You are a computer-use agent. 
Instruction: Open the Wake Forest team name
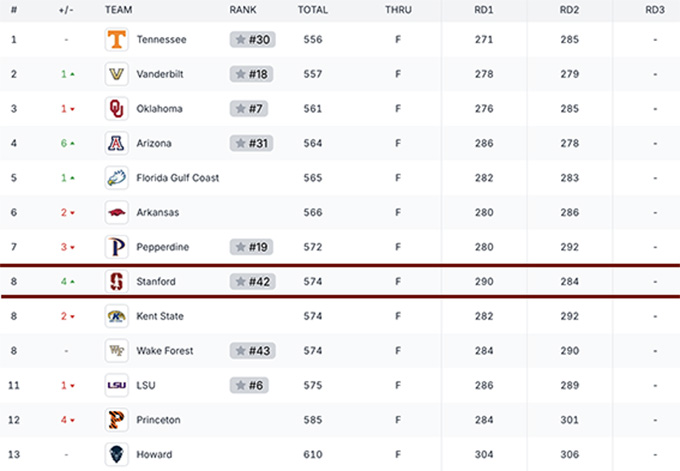point(165,351)
